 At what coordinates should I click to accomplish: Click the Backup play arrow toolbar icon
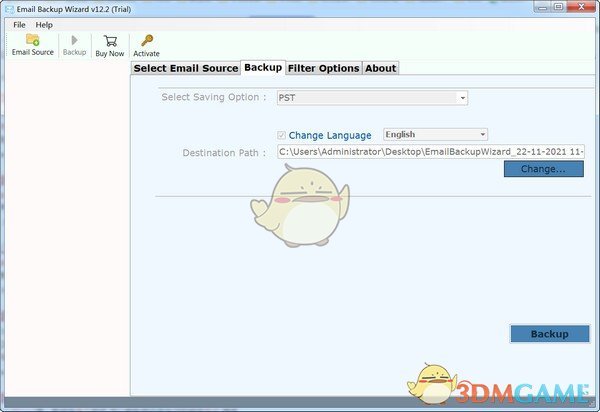(75, 40)
